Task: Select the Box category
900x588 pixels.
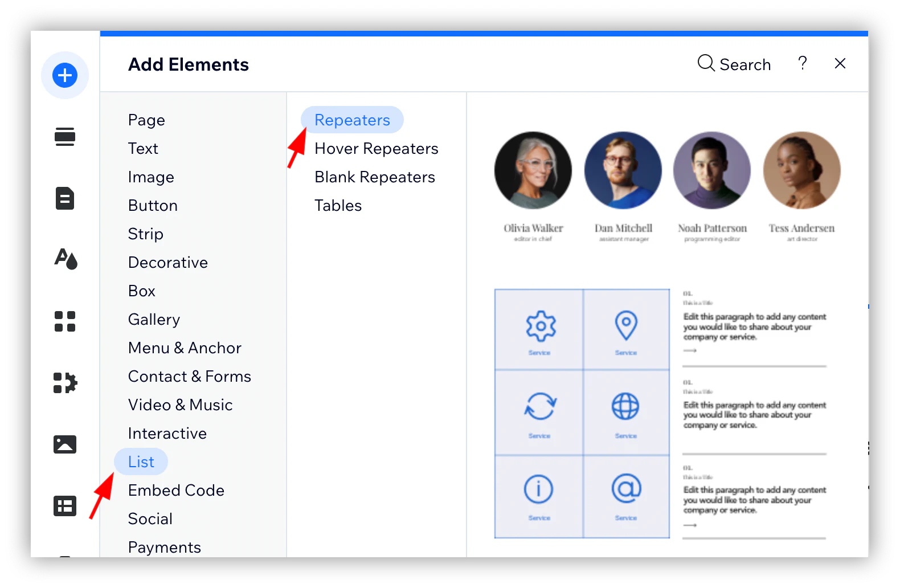Action: click(142, 291)
